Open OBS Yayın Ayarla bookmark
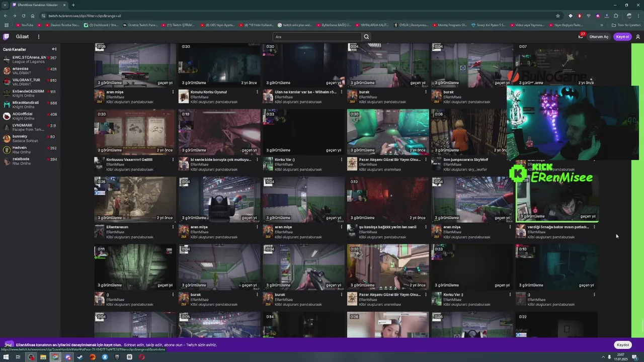Image resolution: width=644 pixels, height=362 pixels. pyautogui.click(x=218, y=25)
